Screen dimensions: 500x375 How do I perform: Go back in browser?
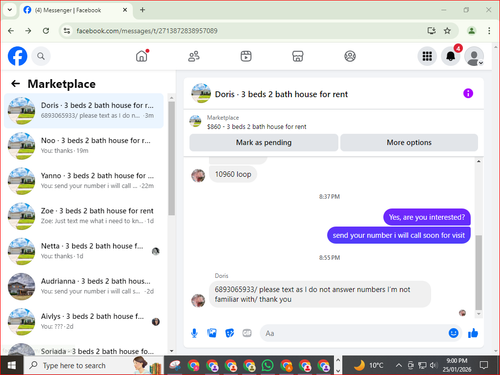pos(11,31)
